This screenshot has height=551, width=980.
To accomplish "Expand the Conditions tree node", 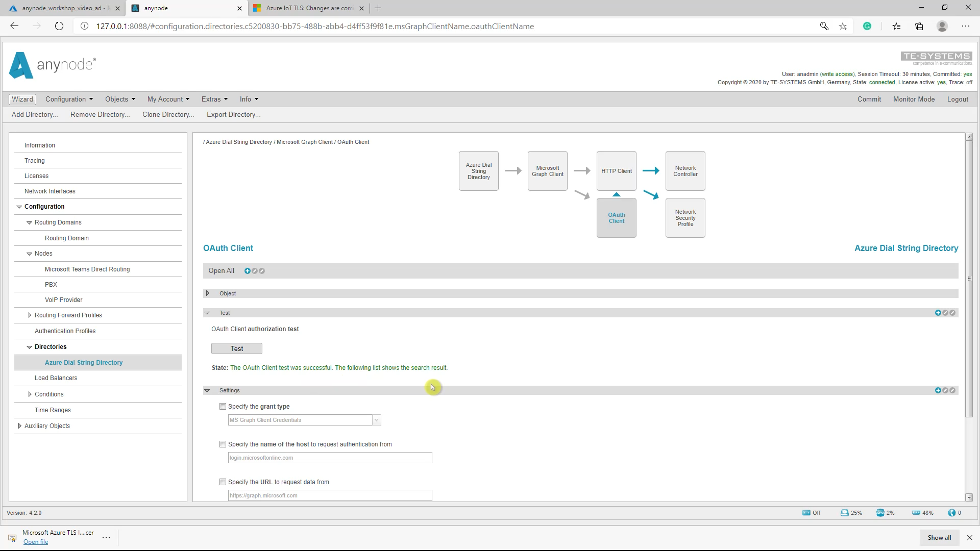I will [x=30, y=394].
